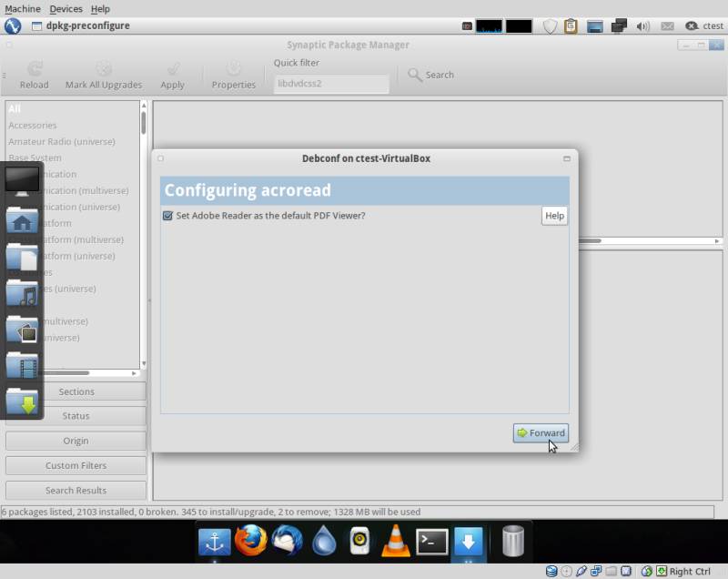Click the Reload toolbar icon in Synaptic
728x579 pixels.
[x=34, y=75]
